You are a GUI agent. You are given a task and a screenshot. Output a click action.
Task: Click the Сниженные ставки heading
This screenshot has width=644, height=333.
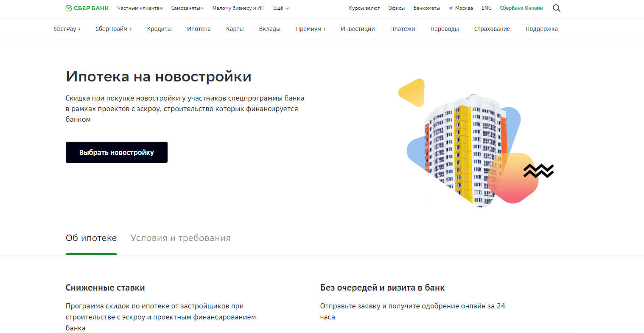tap(105, 288)
